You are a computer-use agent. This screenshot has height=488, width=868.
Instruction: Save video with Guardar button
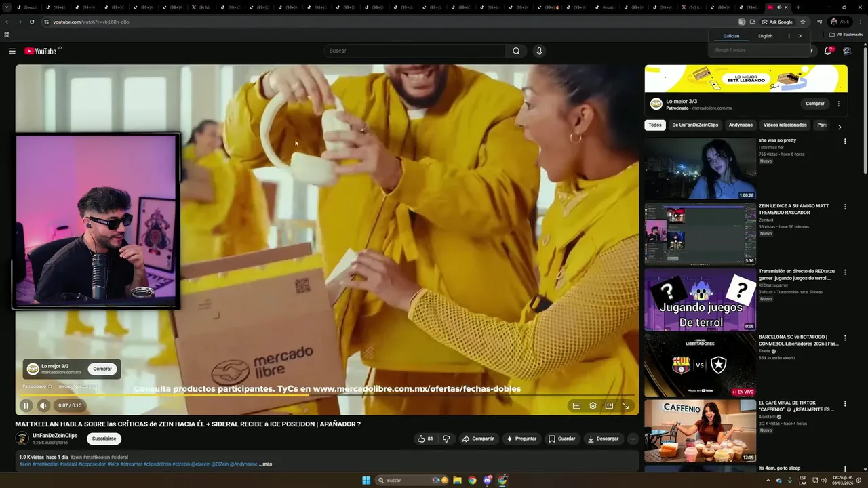[561, 439]
